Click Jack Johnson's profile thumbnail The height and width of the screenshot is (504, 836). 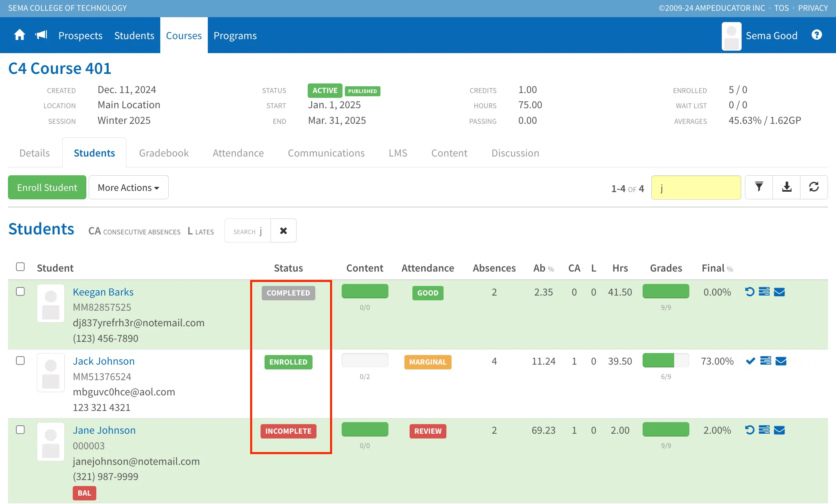(51, 372)
